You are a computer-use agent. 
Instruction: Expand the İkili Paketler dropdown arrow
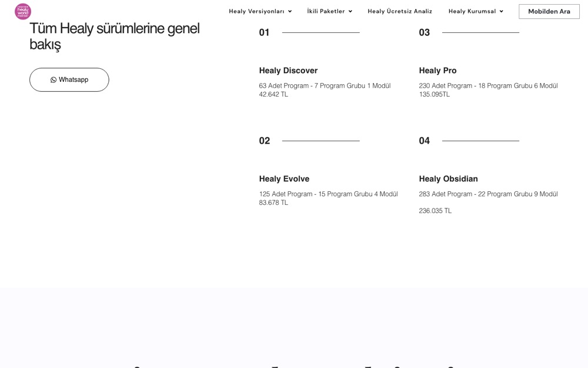[x=350, y=12]
